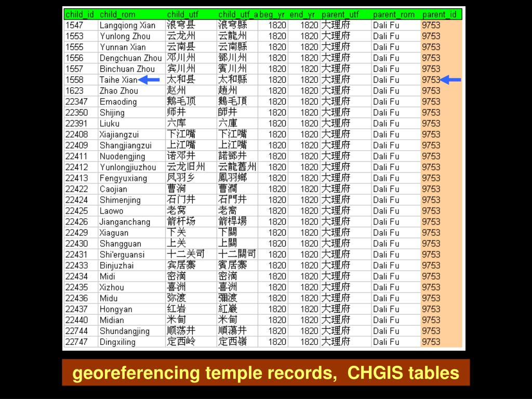Viewport: 532px width, 399px height.
Task: Select the child_id column header
Action: [x=79, y=15]
